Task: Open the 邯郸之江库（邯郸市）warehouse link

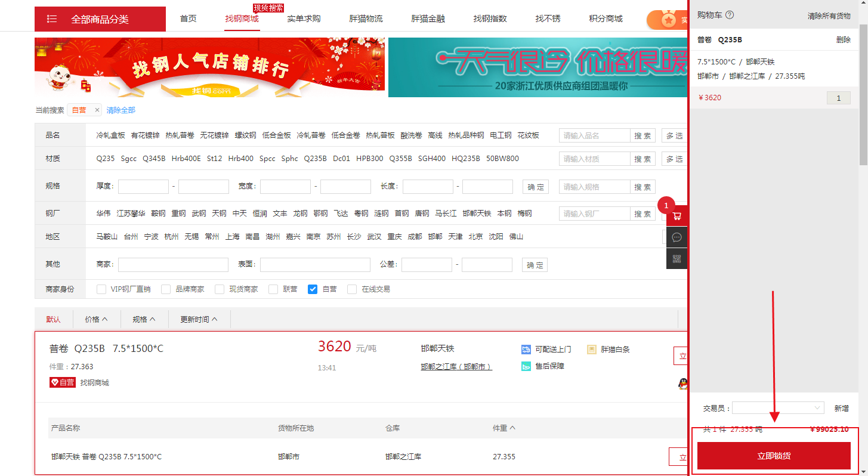Action: click(x=456, y=366)
